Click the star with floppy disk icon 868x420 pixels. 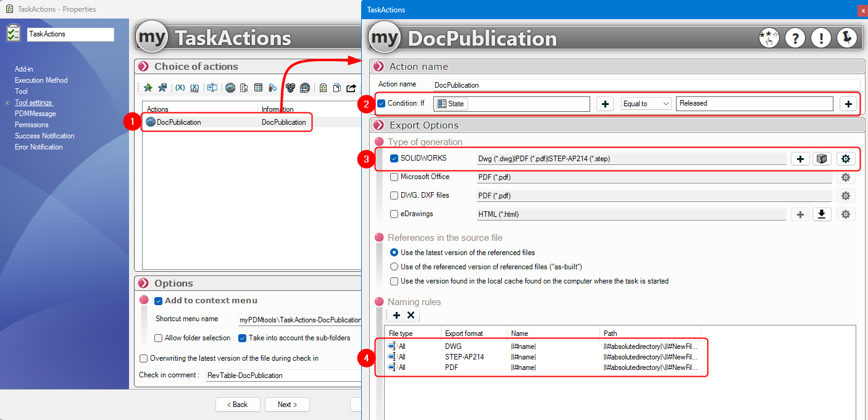[x=162, y=88]
